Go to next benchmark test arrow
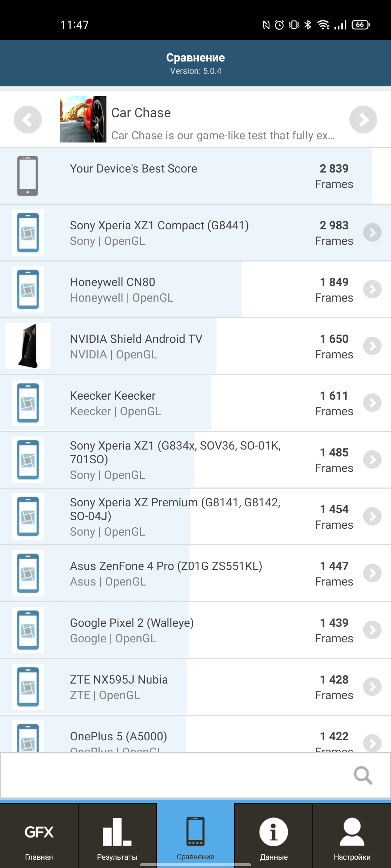391x868 pixels. click(x=363, y=119)
